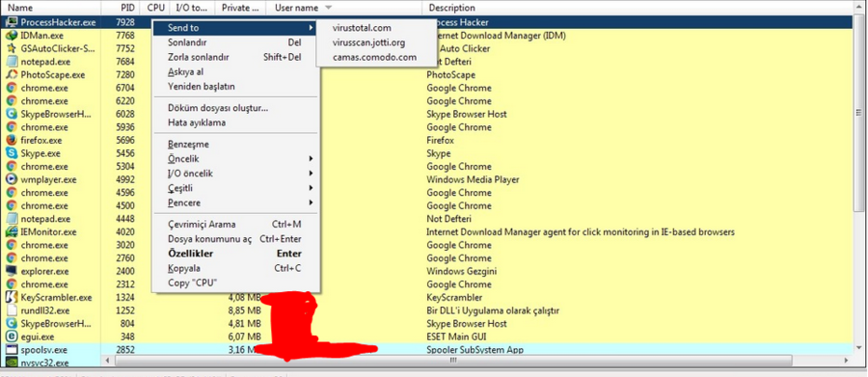
Task: Sort by the Private bytes column header
Action: [x=240, y=8]
